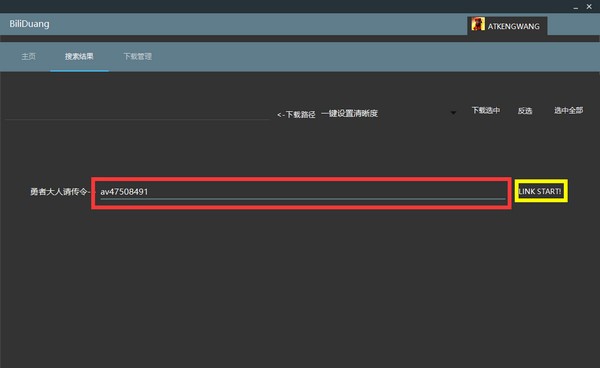Start the search with LINK START!

coord(540,191)
